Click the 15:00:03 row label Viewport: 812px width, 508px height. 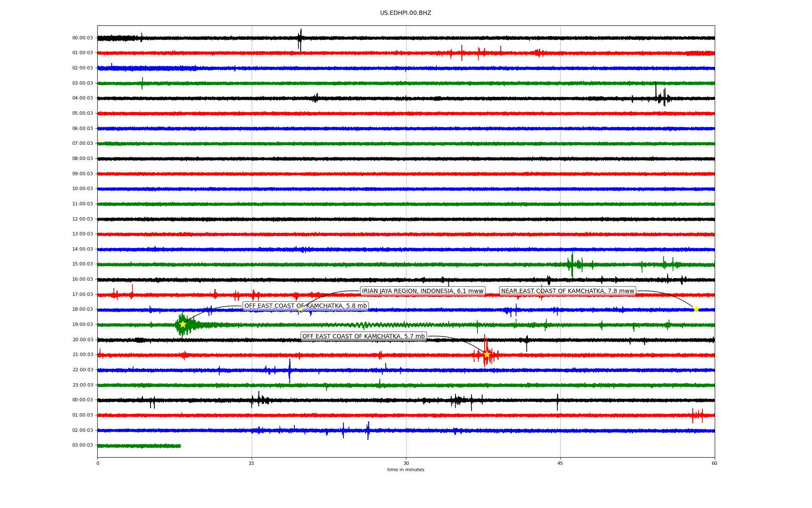tap(82, 264)
